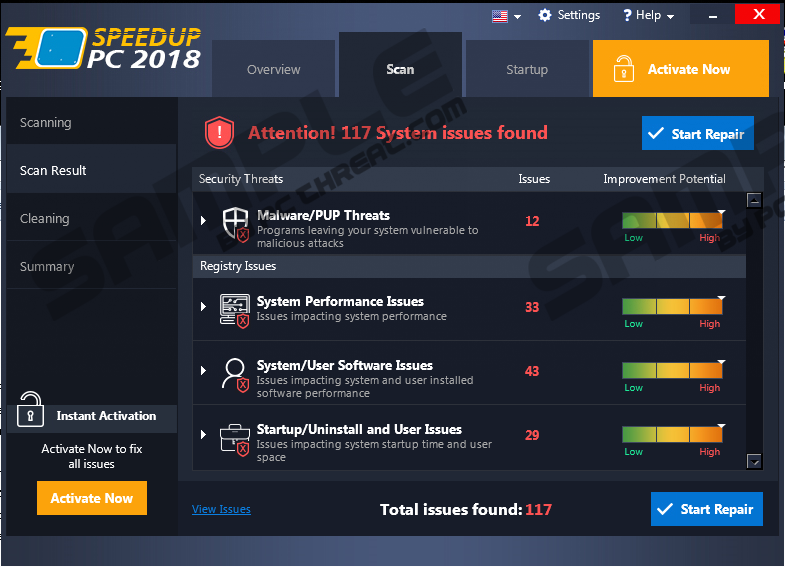Click the Settings gear icon

pos(545,16)
